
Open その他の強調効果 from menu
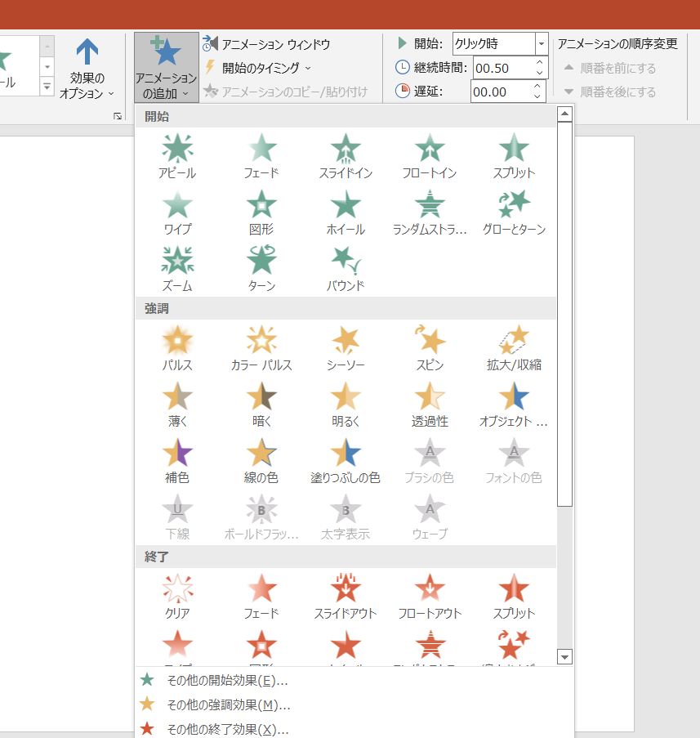pos(227,704)
